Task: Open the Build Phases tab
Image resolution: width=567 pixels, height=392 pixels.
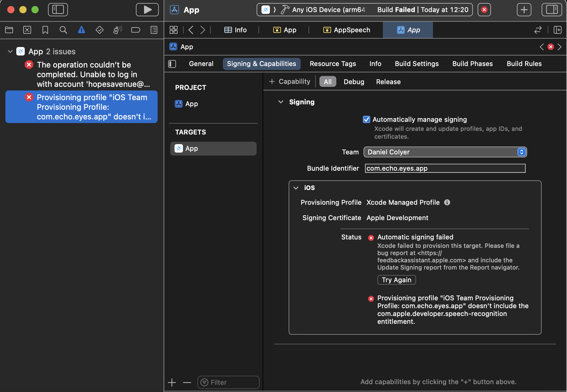Action: [472, 64]
